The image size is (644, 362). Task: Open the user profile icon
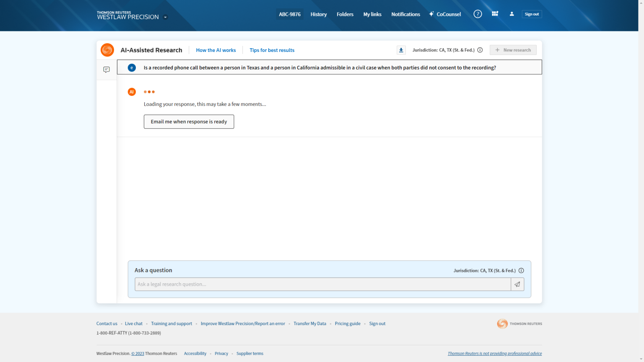512,14
